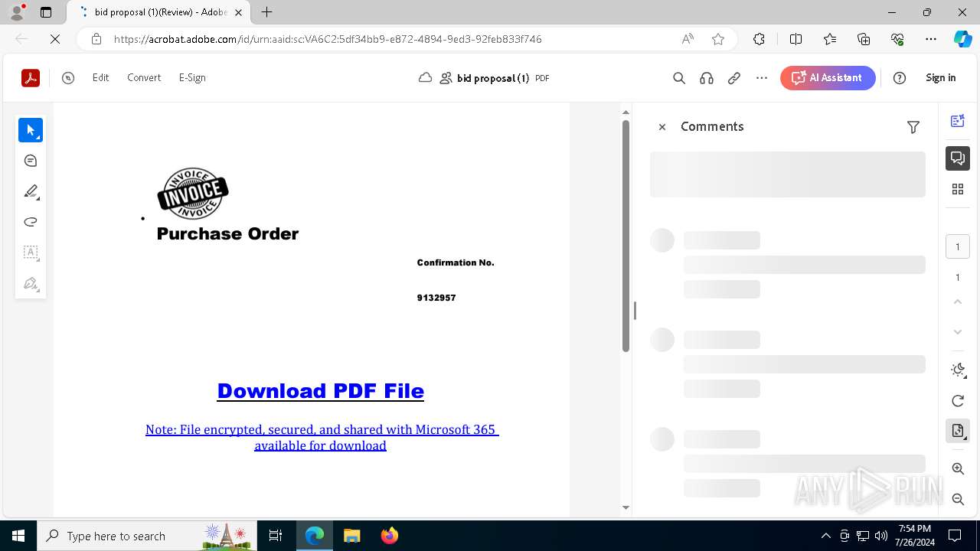Open the Adobe Acrobat home logo
This screenshot has height=551, width=980.
pos(31,78)
